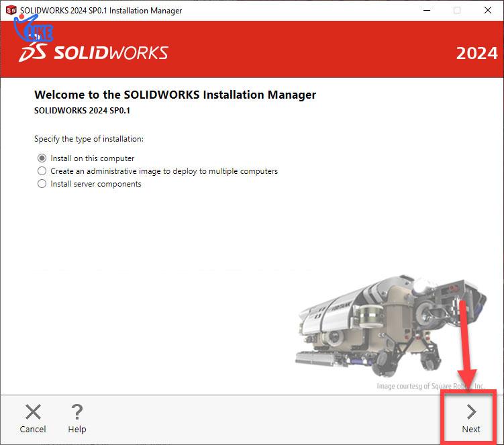The height and width of the screenshot is (445, 504).
Task: Select the Create an administrative image radio button
Action: click(x=42, y=170)
